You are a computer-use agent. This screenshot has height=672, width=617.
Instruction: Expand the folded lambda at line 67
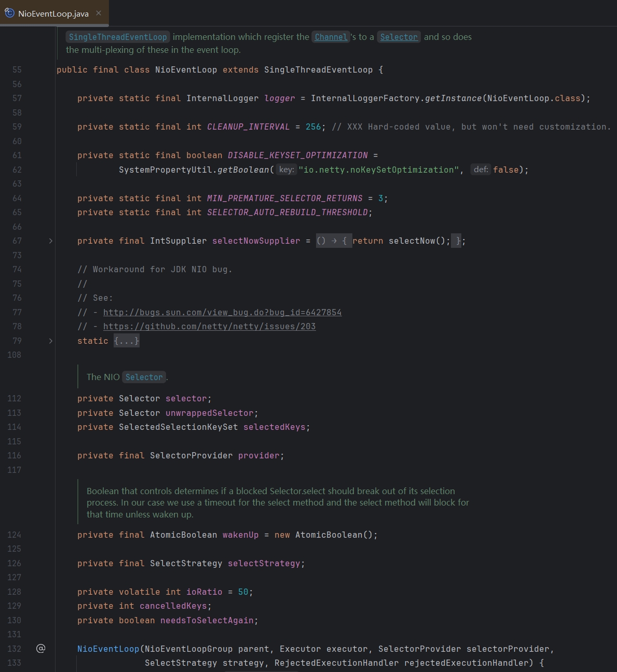click(50, 241)
